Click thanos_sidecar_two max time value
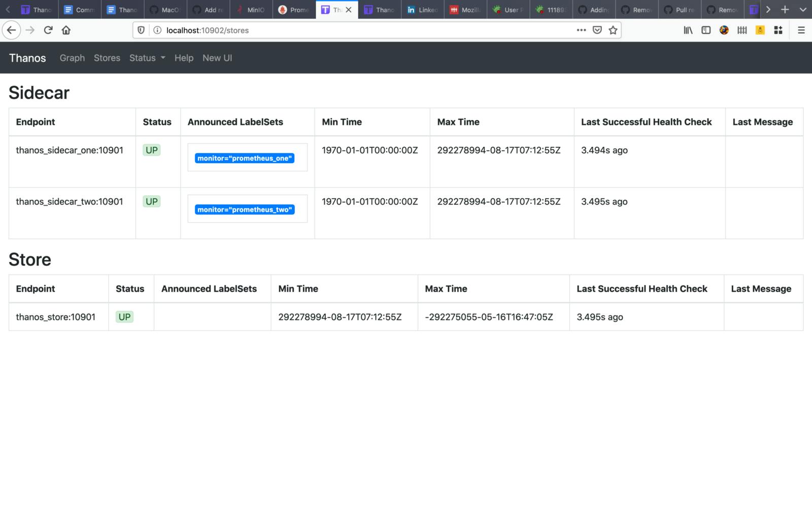The width and height of the screenshot is (812, 508). 499,201
